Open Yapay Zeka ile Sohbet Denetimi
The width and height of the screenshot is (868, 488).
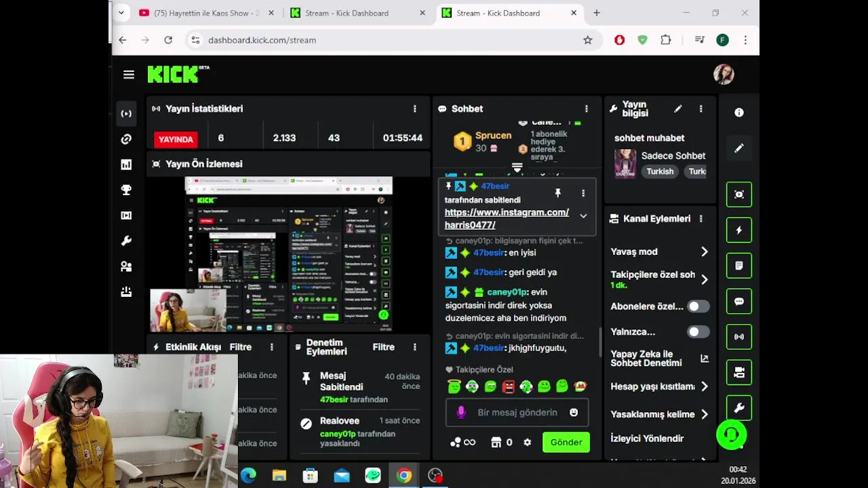[659, 359]
